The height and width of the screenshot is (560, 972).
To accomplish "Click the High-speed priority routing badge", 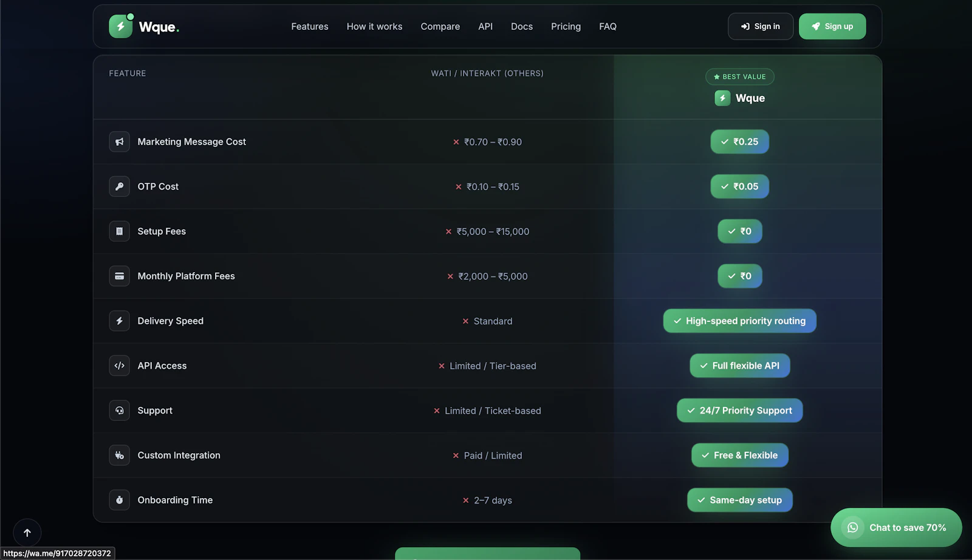I will [740, 321].
